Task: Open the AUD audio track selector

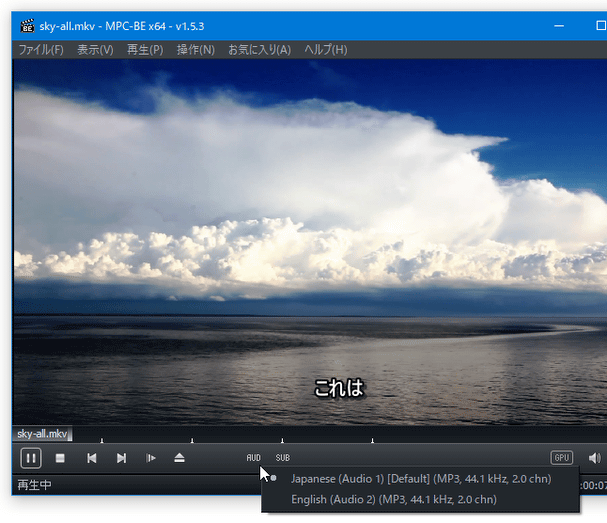Action: tap(253, 458)
